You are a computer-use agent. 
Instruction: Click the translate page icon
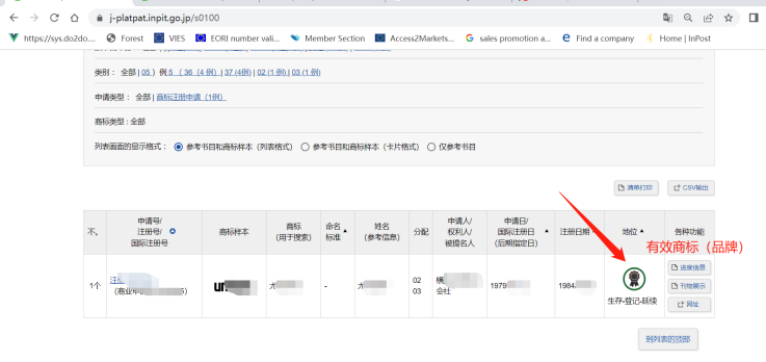pos(667,18)
